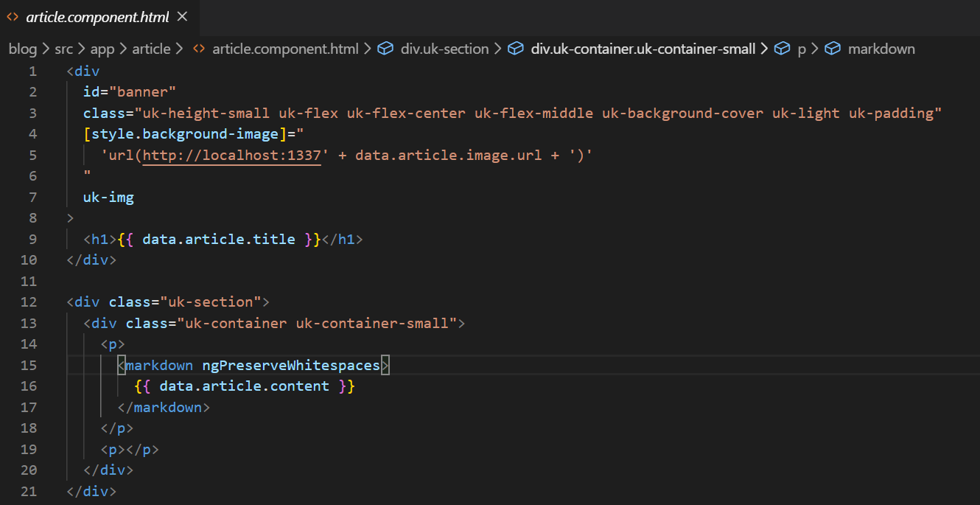Image resolution: width=980 pixels, height=505 pixels.
Task: Click line number 15 in the gutter
Action: 29,365
